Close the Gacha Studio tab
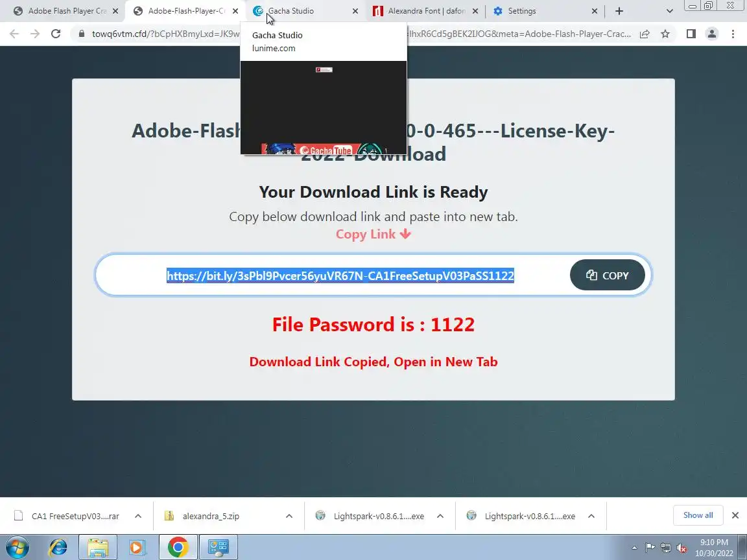Viewport: 747px width, 560px height. (355, 11)
